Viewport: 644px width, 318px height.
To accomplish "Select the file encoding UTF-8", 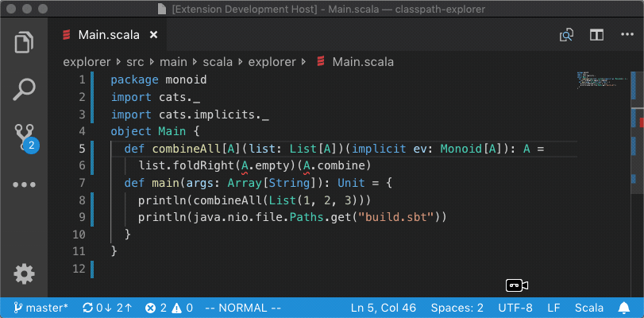I will (x=515, y=308).
